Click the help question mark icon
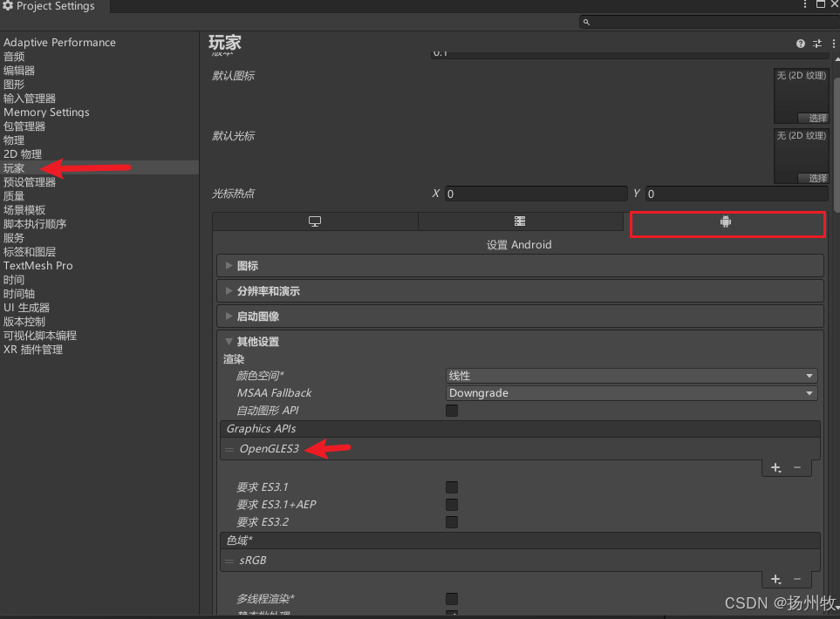The height and width of the screenshot is (619, 840). coord(800,44)
